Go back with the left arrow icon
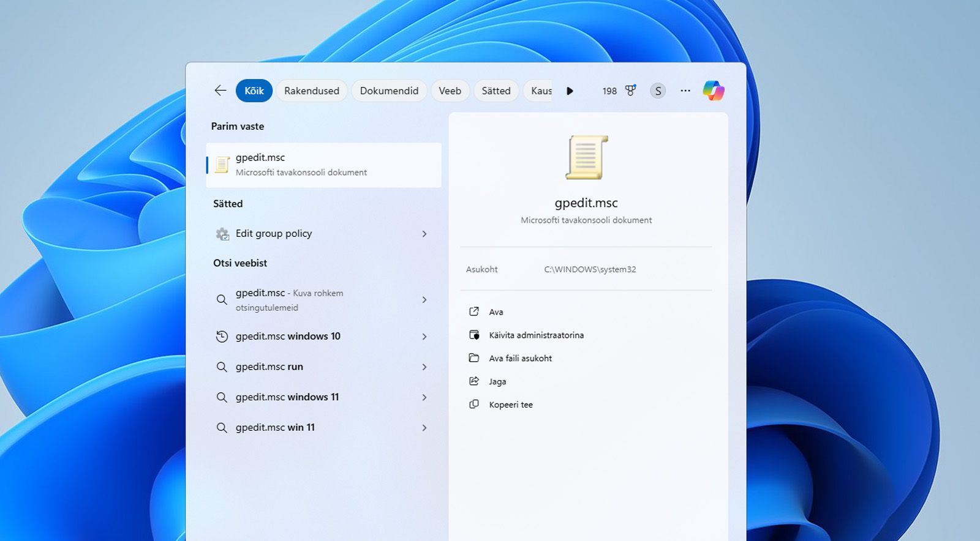 click(x=221, y=91)
